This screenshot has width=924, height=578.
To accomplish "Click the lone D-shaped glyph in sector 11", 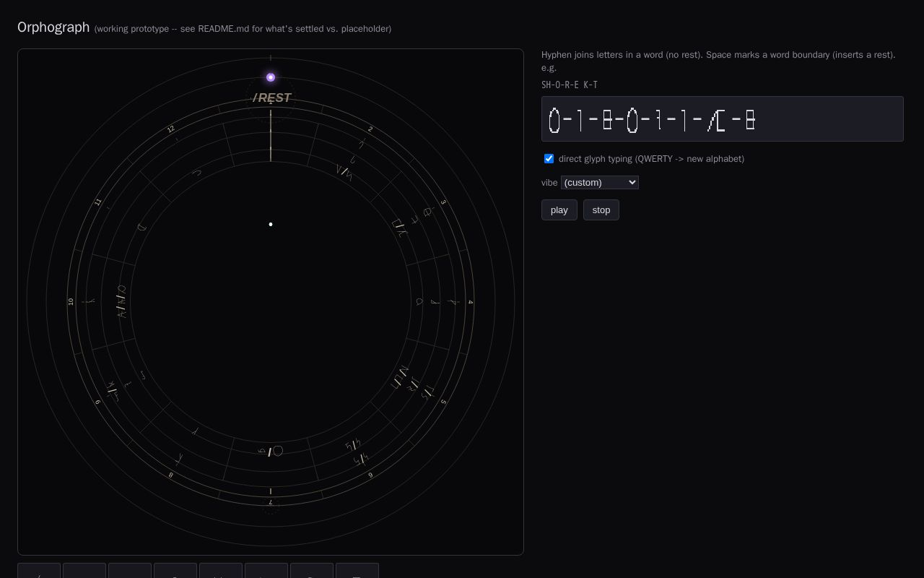I will (141, 228).
